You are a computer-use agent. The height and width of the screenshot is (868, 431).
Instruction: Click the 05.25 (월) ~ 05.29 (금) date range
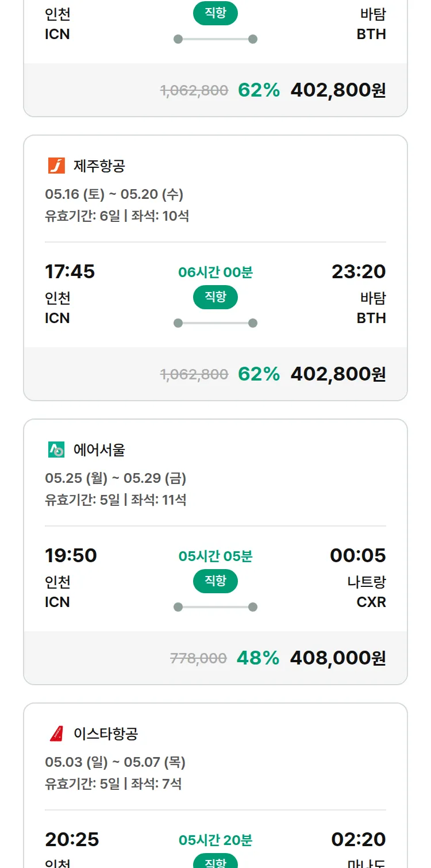coord(116,478)
